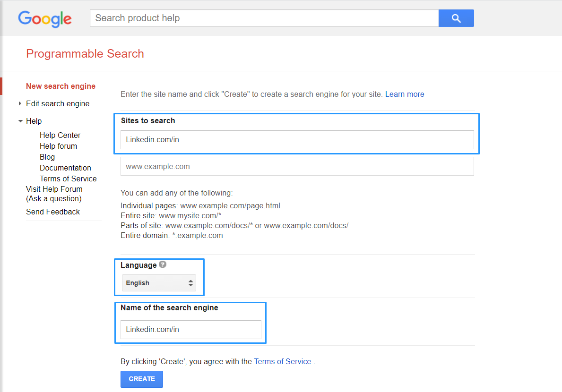This screenshot has height=392, width=562.
Task: Open the Documentation link
Action: point(65,168)
